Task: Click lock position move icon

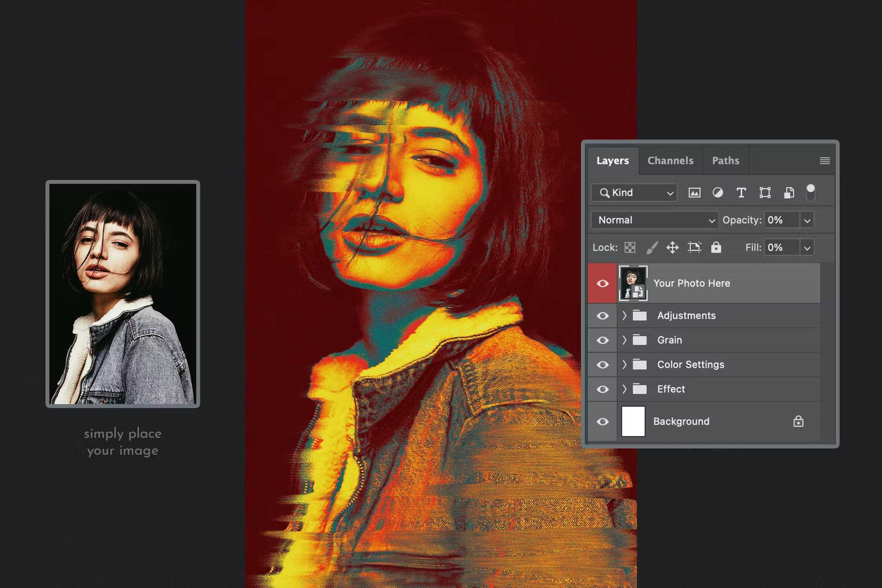Action: pyautogui.click(x=672, y=248)
